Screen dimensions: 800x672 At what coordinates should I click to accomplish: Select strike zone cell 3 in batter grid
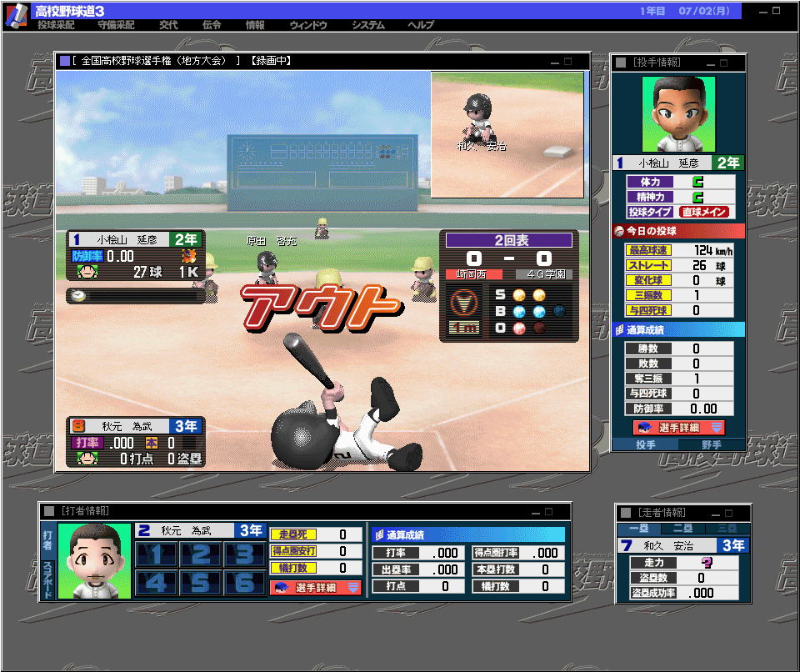[x=243, y=554]
